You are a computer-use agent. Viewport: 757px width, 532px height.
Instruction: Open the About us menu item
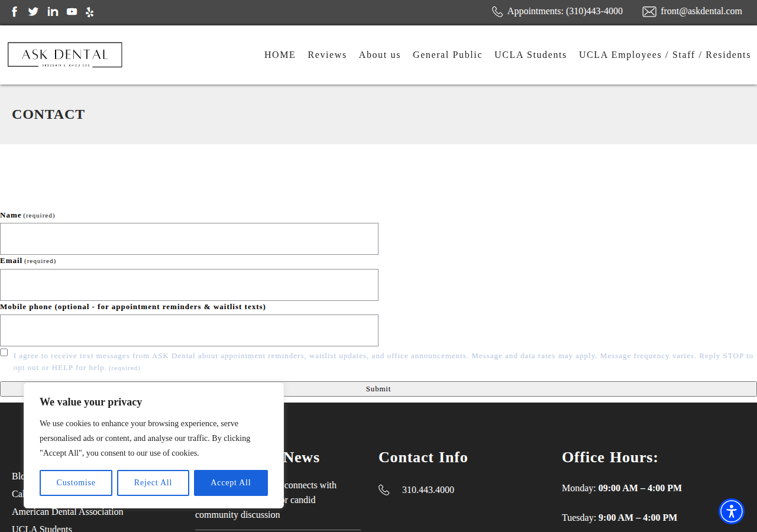click(x=380, y=55)
